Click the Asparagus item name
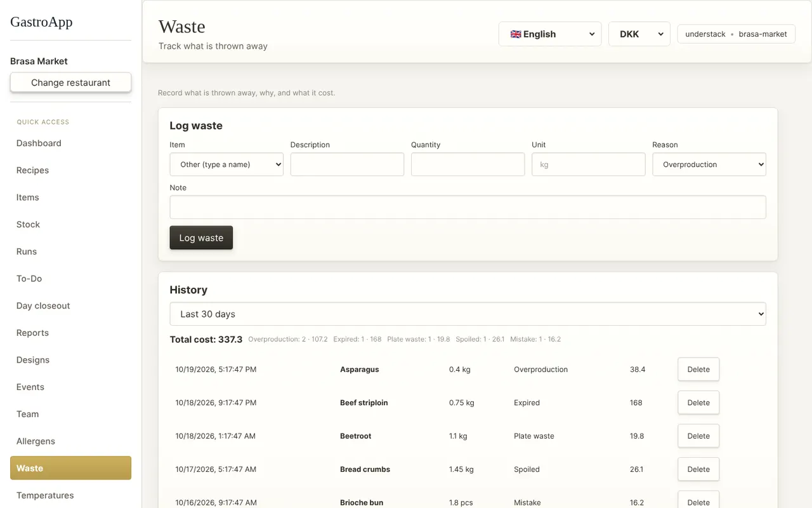 (x=359, y=370)
